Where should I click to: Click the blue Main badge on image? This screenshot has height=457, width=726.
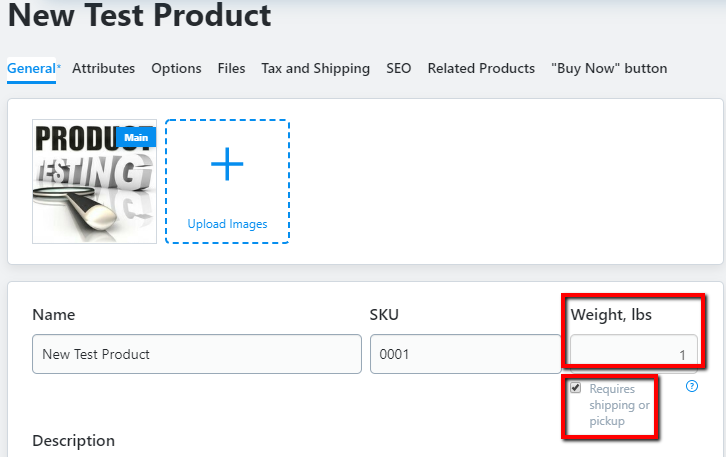[x=136, y=138]
